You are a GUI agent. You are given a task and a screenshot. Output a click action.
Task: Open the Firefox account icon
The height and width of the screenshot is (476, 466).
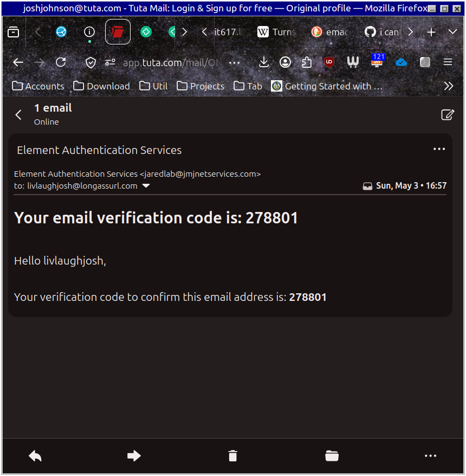[285, 62]
